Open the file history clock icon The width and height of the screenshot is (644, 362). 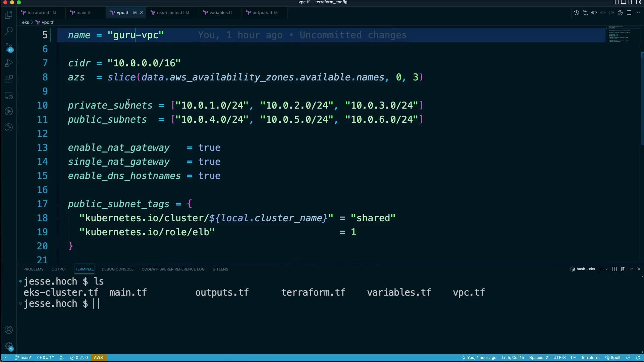pyautogui.click(x=576, y=13)
